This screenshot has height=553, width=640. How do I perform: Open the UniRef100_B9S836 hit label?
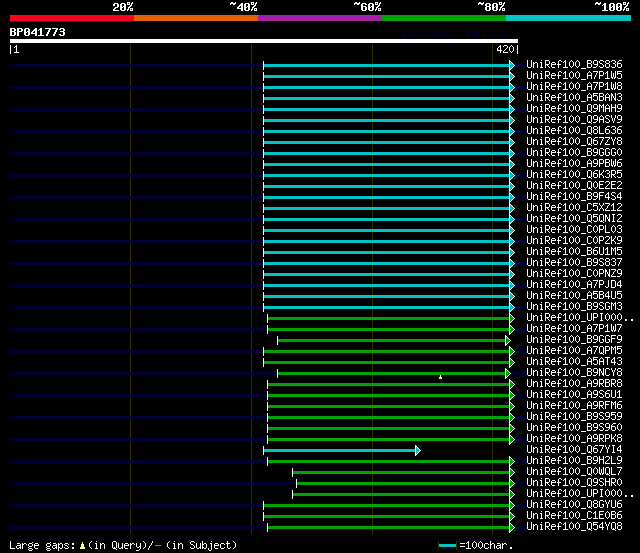(574, 64)
